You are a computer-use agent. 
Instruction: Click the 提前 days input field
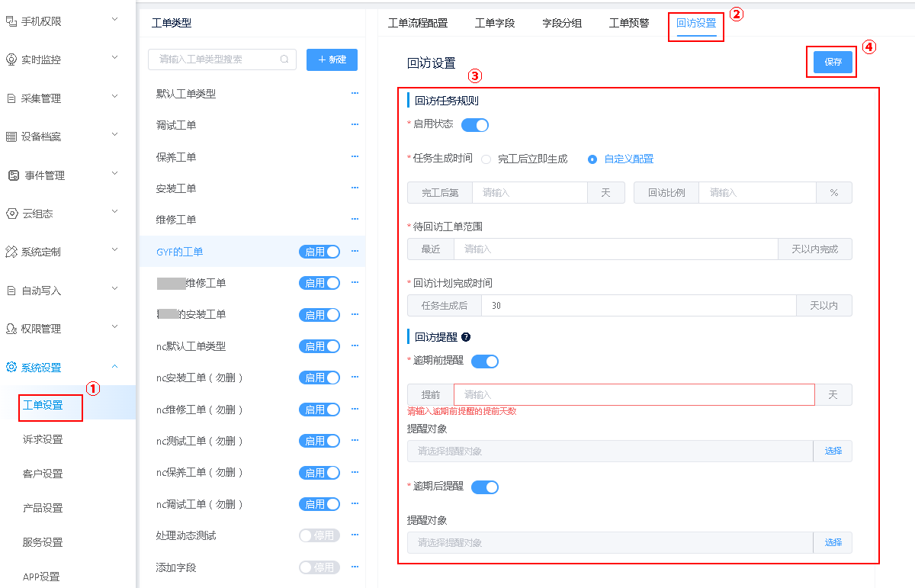[x=634, y=394]
